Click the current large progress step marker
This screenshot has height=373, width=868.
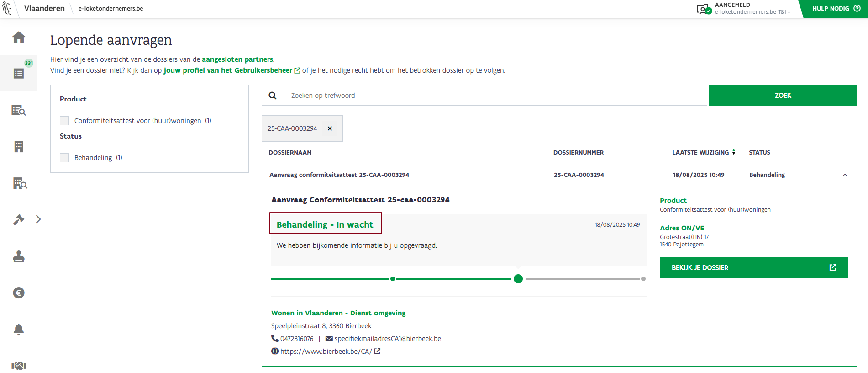coord(518,279)
